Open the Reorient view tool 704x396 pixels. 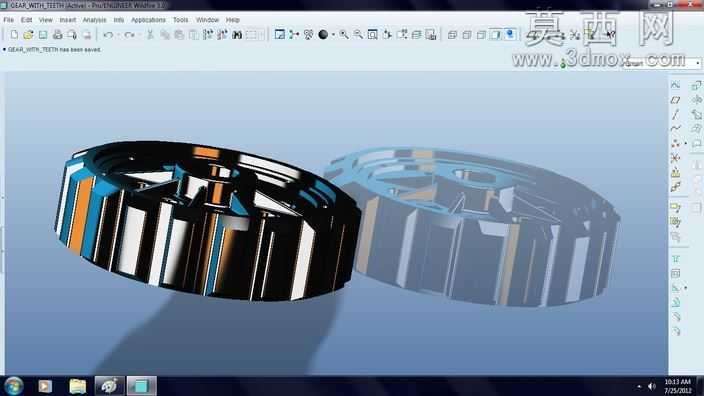[x=387, y=35]
